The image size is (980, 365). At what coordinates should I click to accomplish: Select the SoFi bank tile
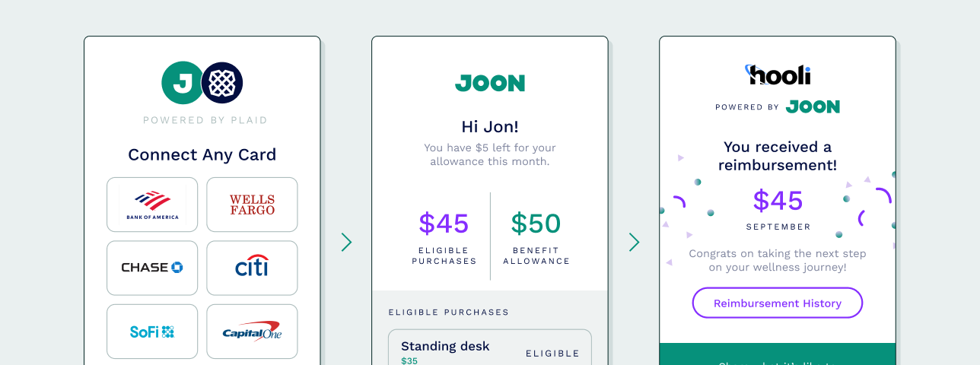pyautogui.click(x=152, y=332)
